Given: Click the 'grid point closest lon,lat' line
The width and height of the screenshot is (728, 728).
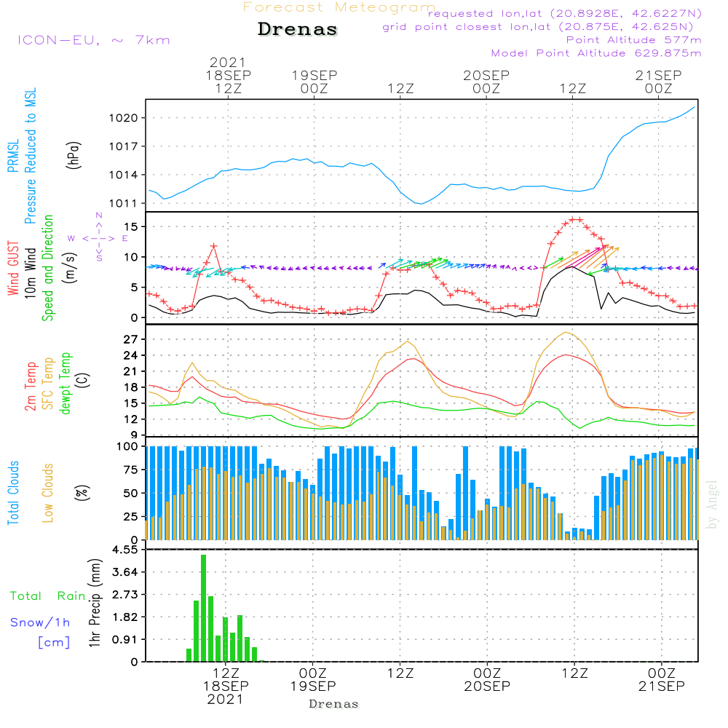Looking at the screenshot, I should click(538, 27).
